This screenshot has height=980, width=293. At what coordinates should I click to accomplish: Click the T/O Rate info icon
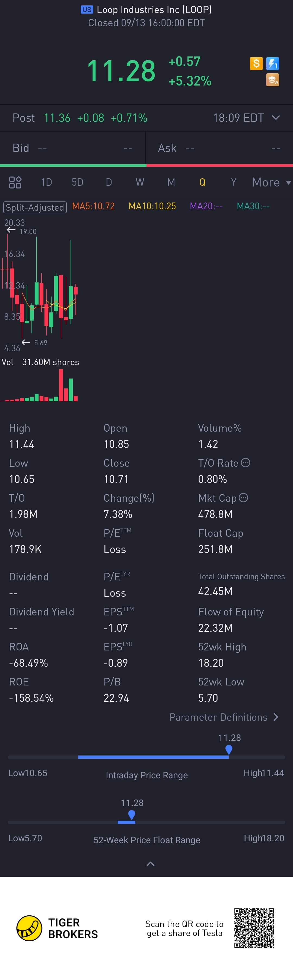[x=246, y=463]
